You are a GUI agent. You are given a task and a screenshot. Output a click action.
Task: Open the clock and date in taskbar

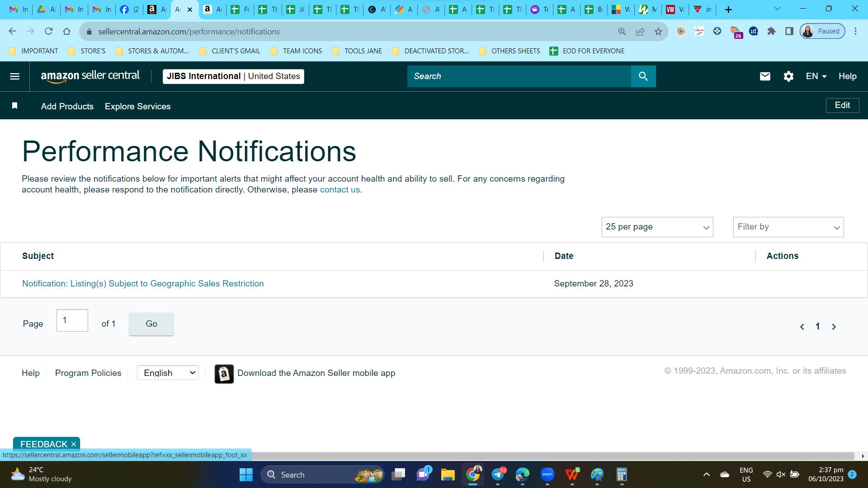[x=826, y=475]
